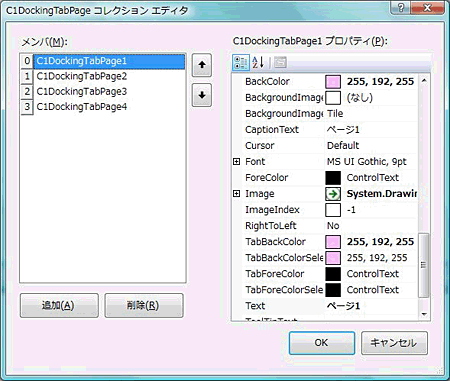The height and width of the screenshot is (381, 450).
Task: Close the collection editor dialog
Action: coord(427,7)
